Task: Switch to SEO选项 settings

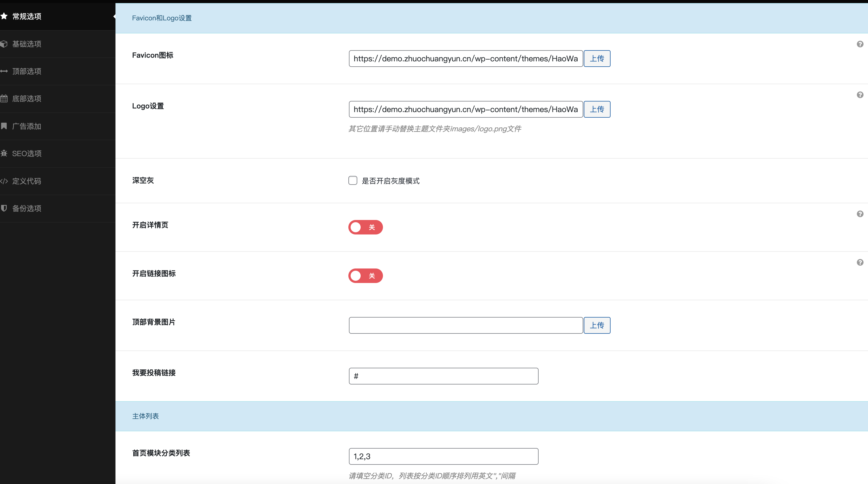Action: point(58,153)
